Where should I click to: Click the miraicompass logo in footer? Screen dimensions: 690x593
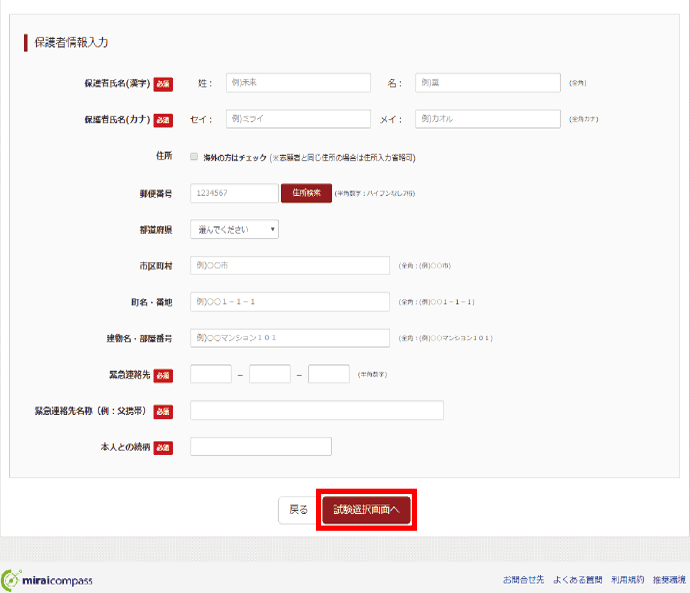point(47,580)
